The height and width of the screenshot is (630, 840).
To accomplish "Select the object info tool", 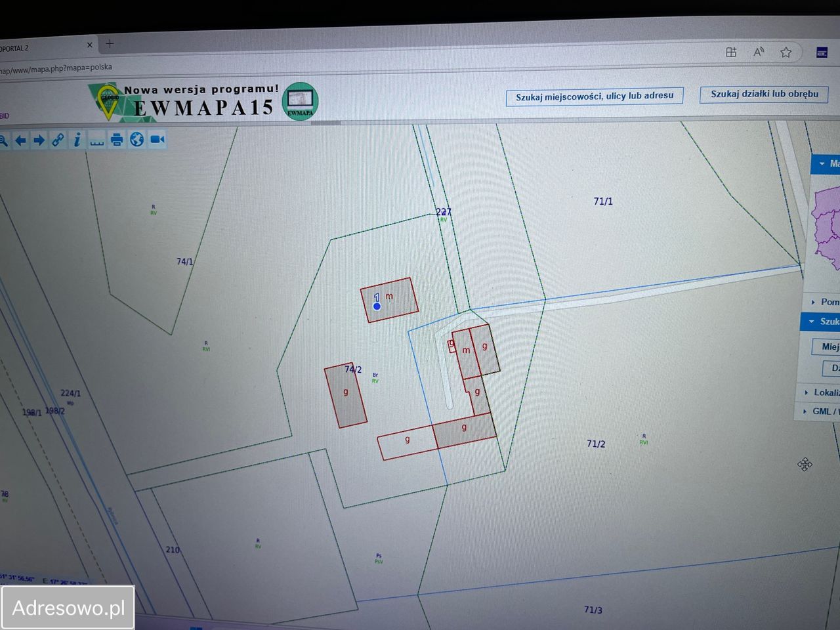I will click(77, 140).
